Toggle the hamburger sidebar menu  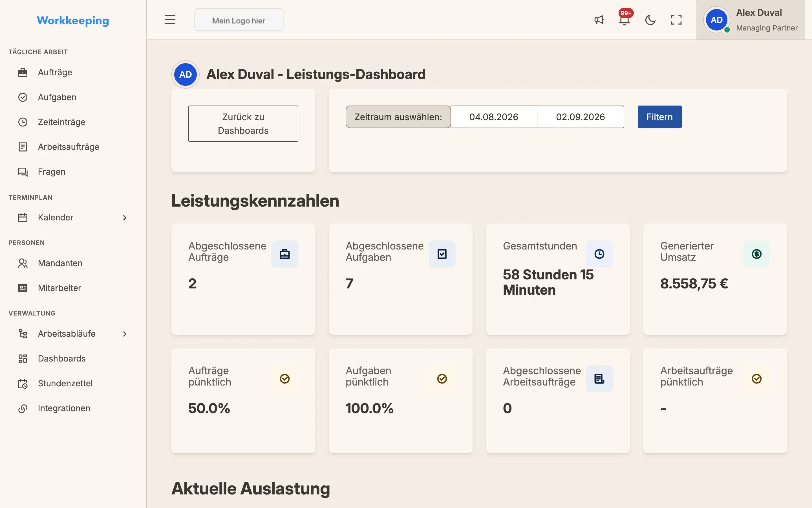(170, 20)
